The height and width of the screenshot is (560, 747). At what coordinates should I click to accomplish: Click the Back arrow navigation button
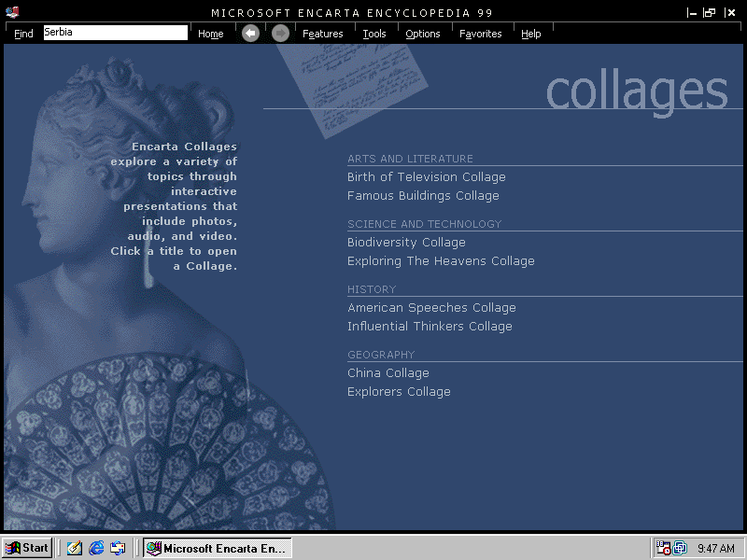click(x=250, y=34)
